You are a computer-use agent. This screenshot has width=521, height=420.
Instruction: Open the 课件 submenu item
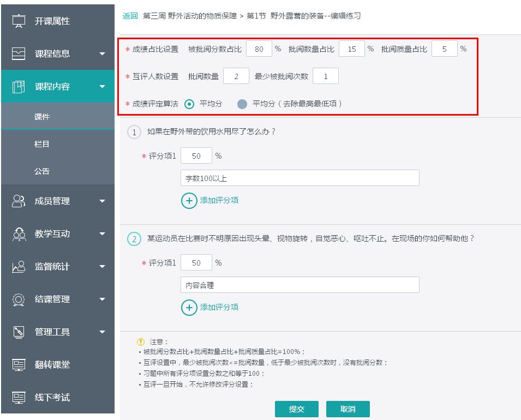43,117
